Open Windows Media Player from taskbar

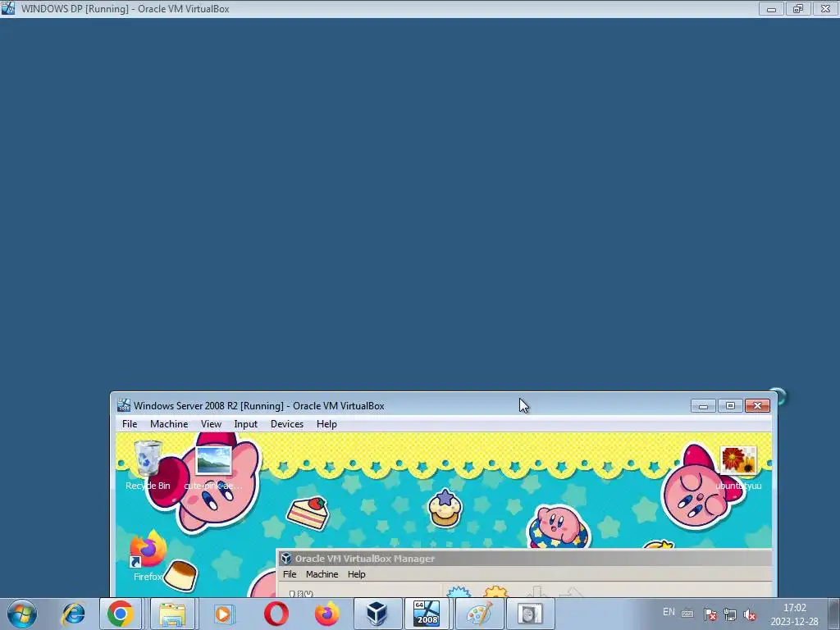[x=223, y=614]
